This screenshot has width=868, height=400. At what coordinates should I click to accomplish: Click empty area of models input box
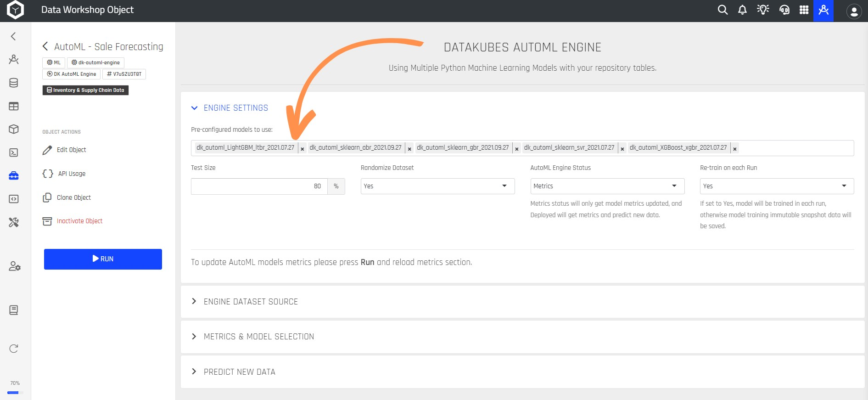[x=796, y=148]
